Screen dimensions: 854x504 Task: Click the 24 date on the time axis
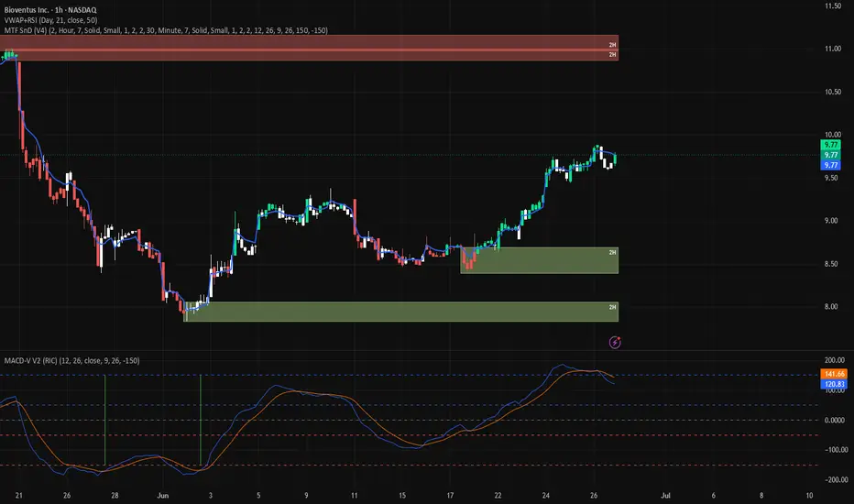click(546, 495)
